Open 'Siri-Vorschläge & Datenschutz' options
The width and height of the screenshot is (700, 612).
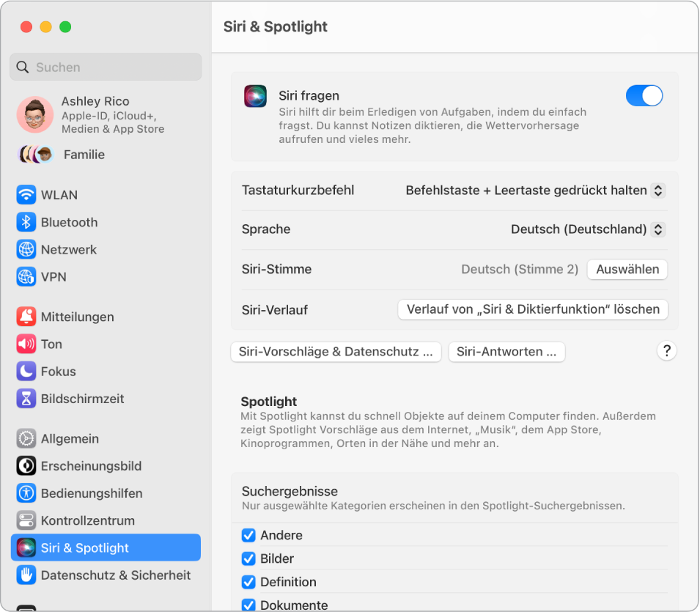coord(336,351)
